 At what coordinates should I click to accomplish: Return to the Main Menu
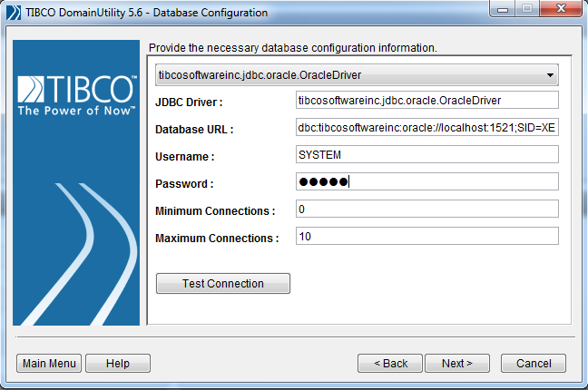49,364
